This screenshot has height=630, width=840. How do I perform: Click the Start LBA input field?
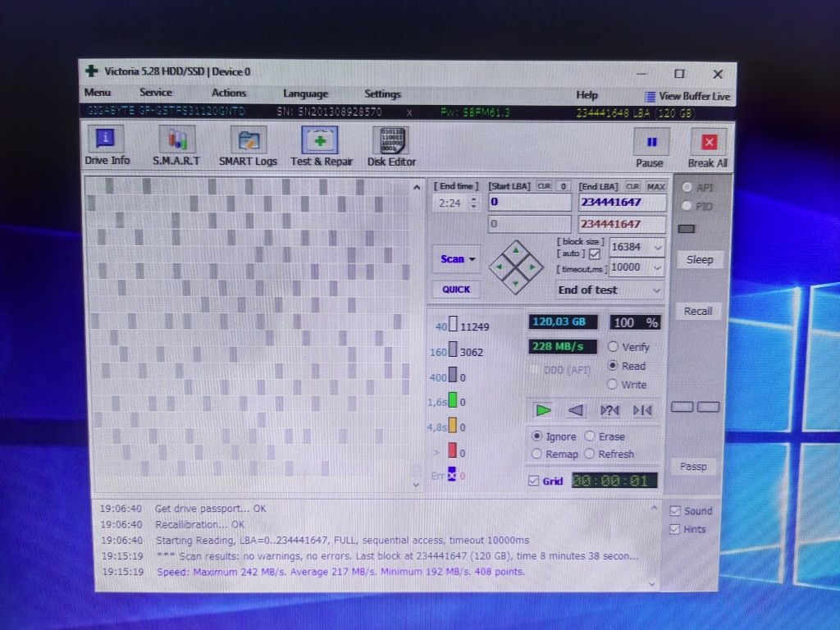(530, 202)
